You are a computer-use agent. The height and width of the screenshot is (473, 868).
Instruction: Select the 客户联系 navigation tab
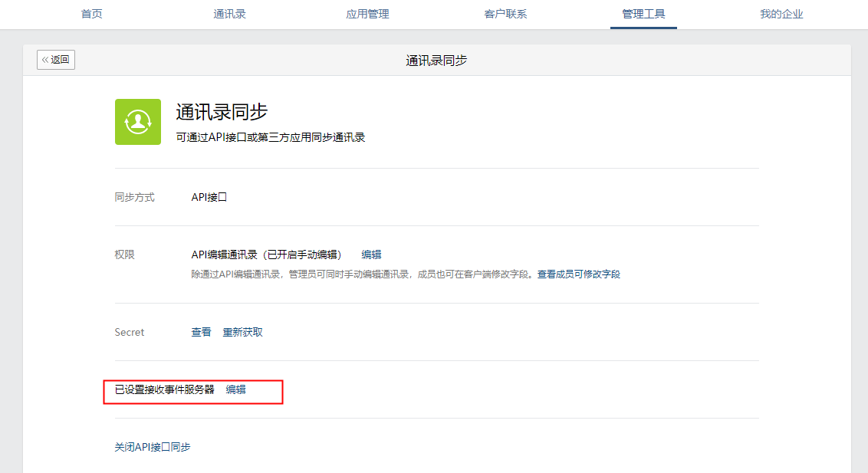[505, 14]
